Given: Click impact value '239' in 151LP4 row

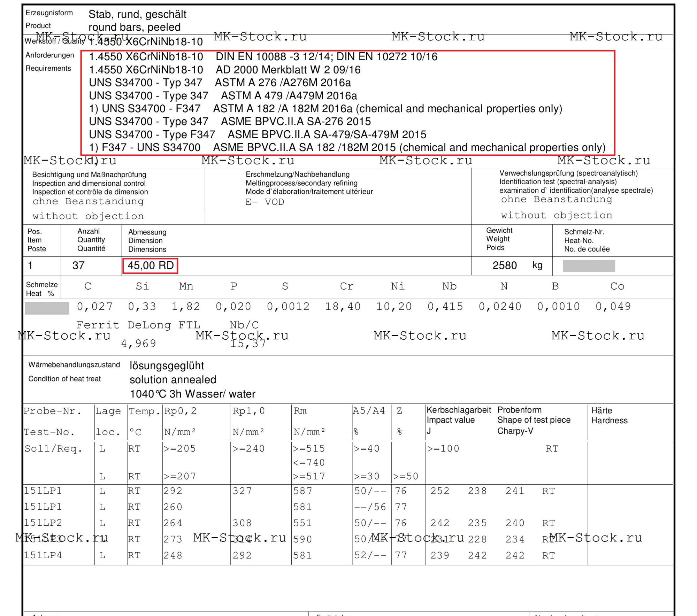Looking at the screenshot, I should point(440,555).
